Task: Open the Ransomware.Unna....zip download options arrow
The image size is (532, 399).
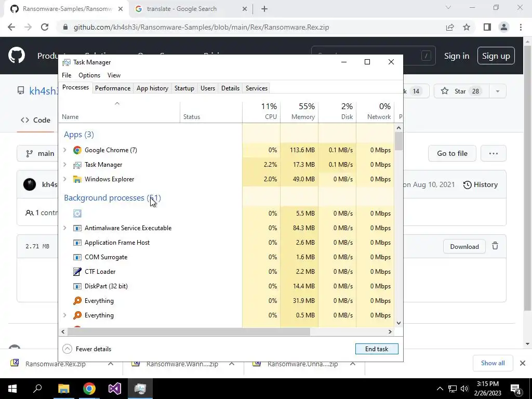Action: pyautogui.click(x=353, y=364)
